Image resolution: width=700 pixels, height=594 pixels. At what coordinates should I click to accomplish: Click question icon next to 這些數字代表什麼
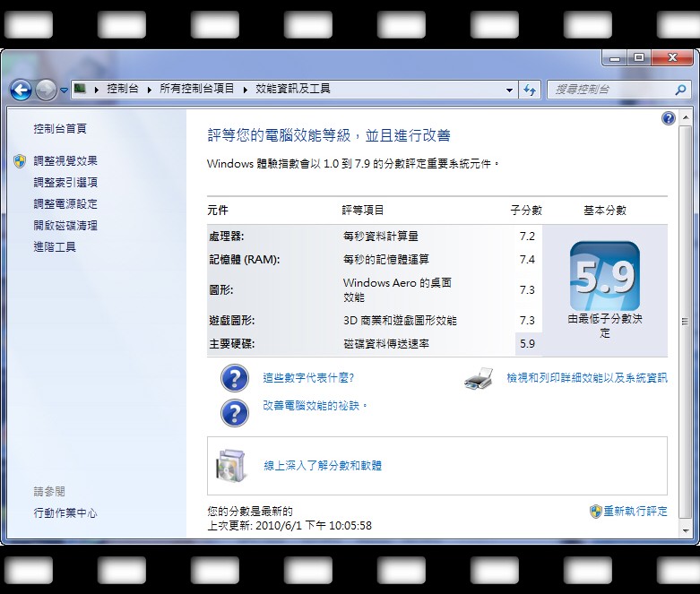pyautogui.click(x=235, y=378)
